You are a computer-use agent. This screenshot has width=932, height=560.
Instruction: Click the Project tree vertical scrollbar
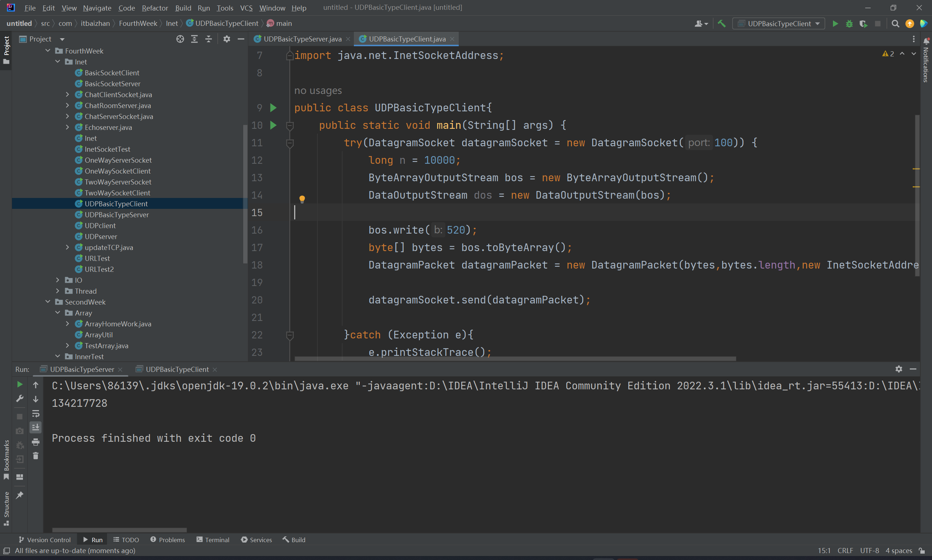pos(245,194)
